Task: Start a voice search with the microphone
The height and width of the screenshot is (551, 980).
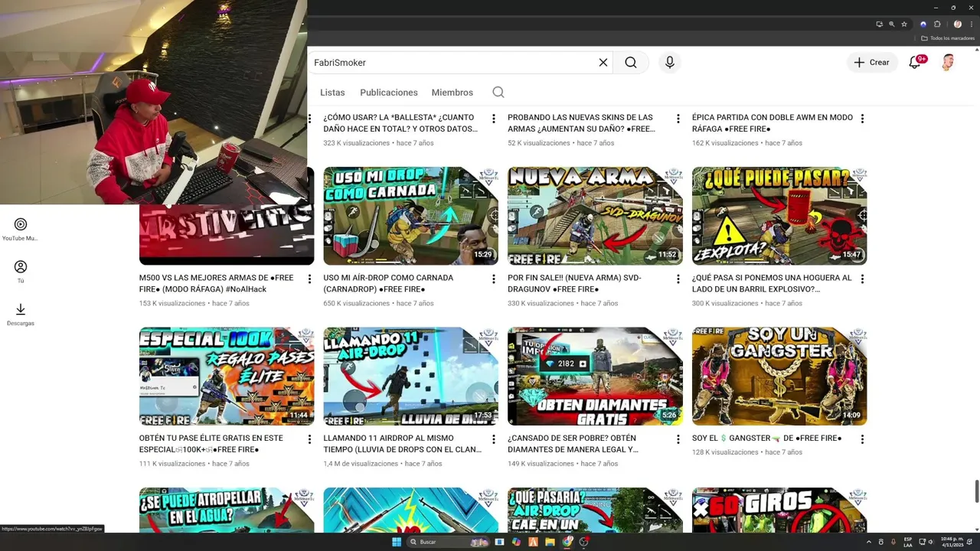Action: coord(670,63)
